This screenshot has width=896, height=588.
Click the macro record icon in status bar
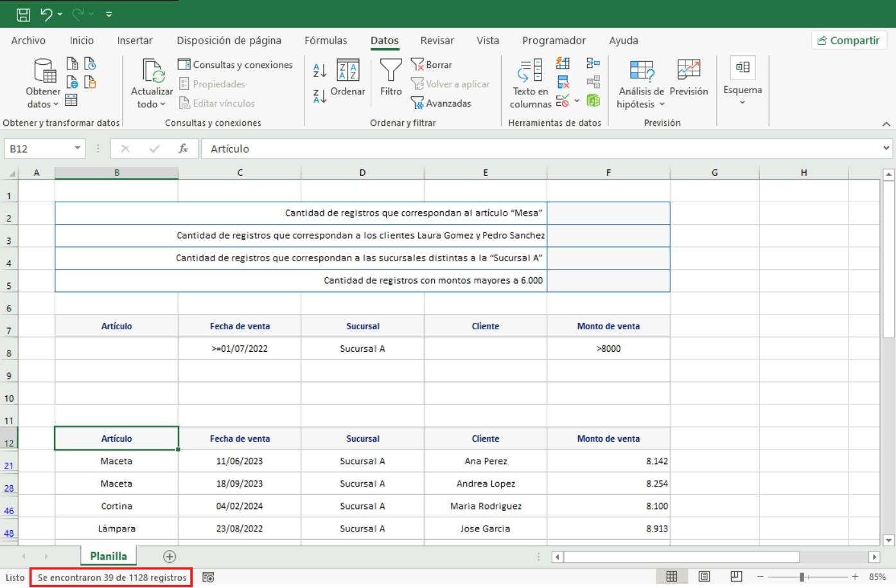208,577
